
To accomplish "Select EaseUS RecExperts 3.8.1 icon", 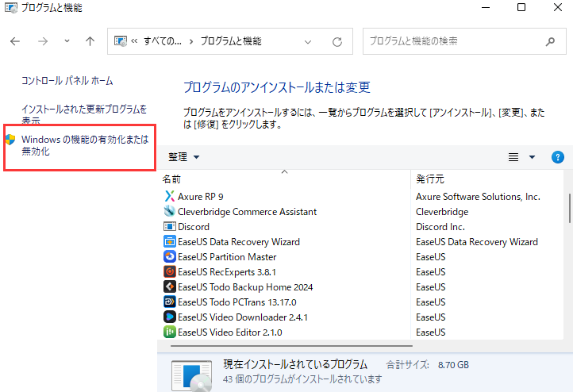I will (x=169, y=272).
